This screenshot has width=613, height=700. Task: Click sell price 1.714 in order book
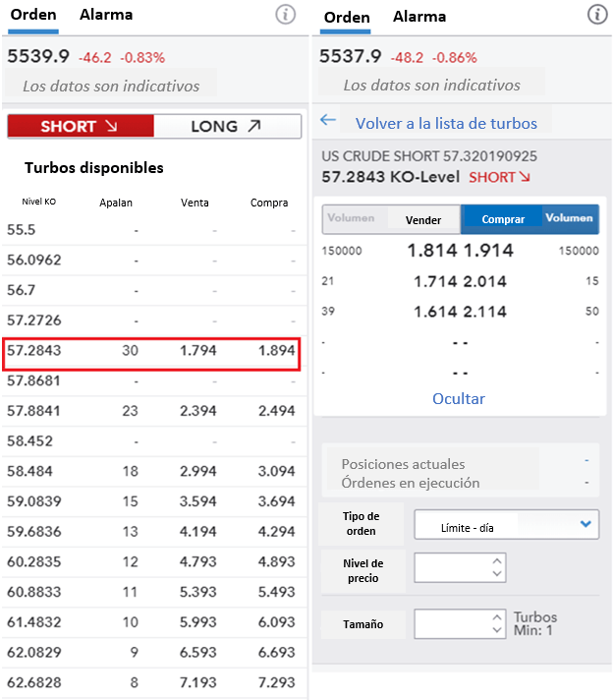click(435, 282)
